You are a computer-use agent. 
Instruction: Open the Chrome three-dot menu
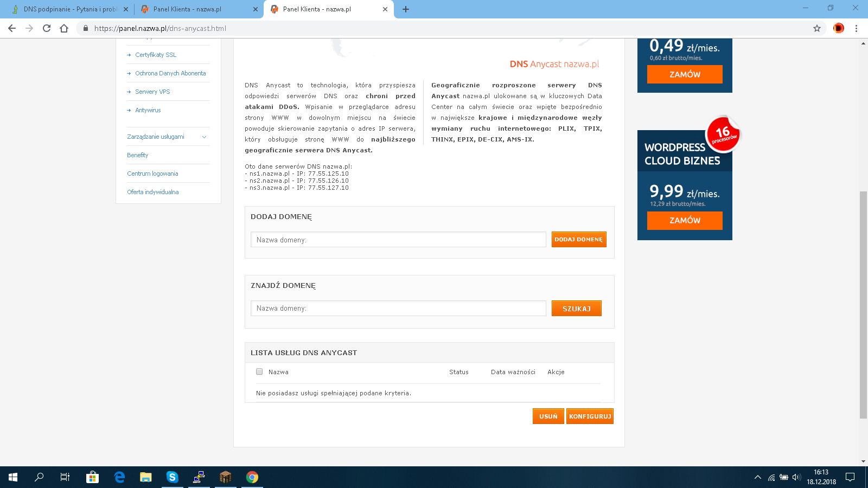point(856,28)
